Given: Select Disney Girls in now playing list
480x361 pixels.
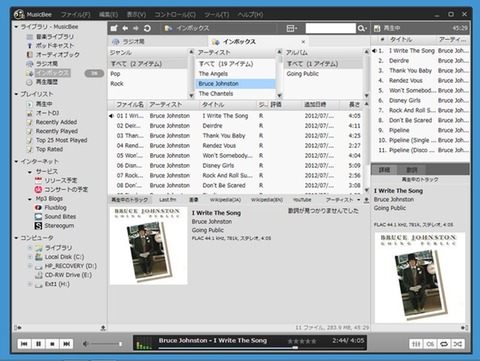Looking at the screenshot, I should [421, 100].
